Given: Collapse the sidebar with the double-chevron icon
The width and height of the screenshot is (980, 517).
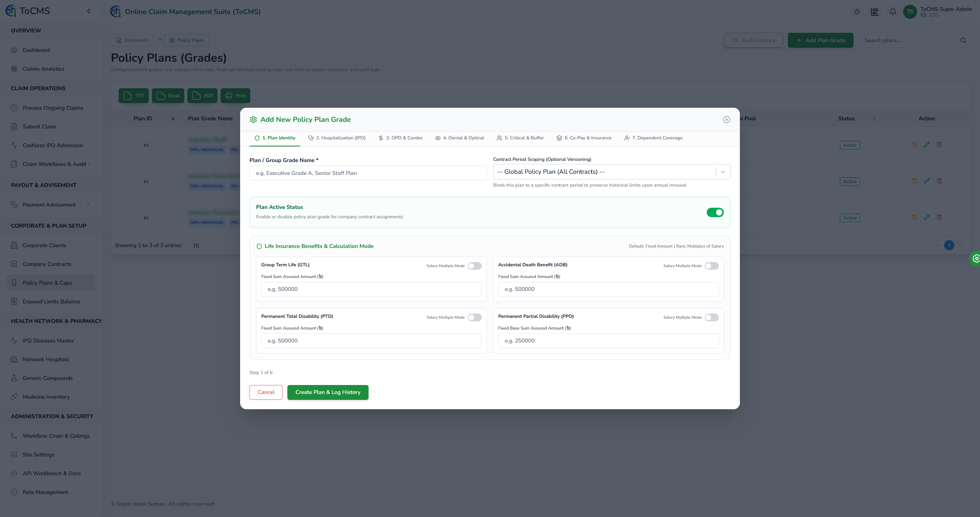Looking at the screenshot, I should tap(89, 11).
